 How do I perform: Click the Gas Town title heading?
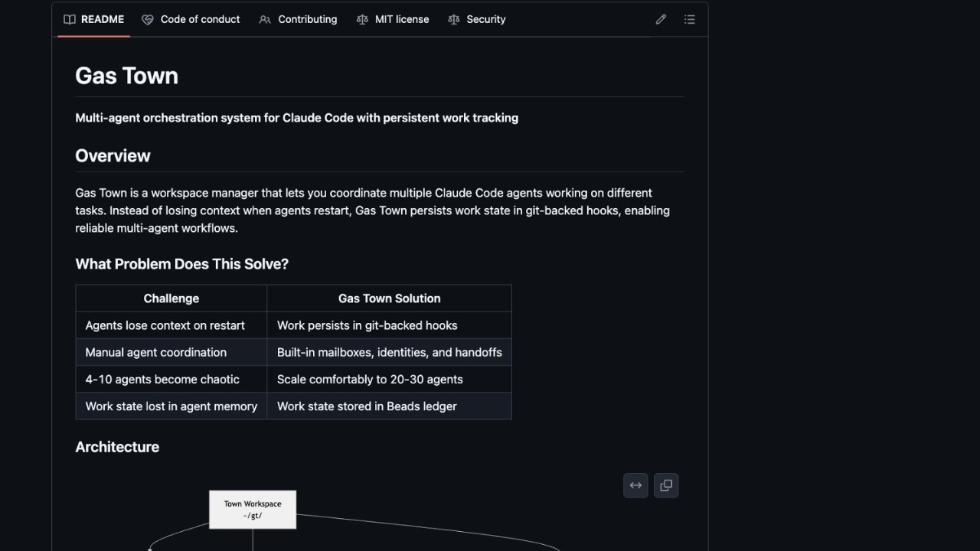tap(126, 75)
